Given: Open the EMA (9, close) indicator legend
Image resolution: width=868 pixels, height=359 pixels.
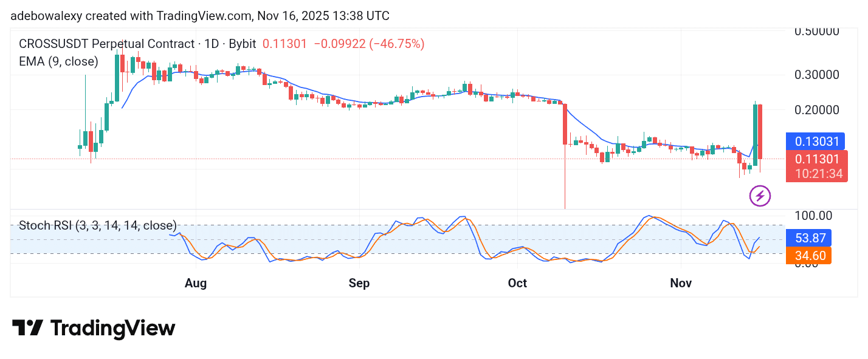Looking at the screenshot, I should coord(58,61).
